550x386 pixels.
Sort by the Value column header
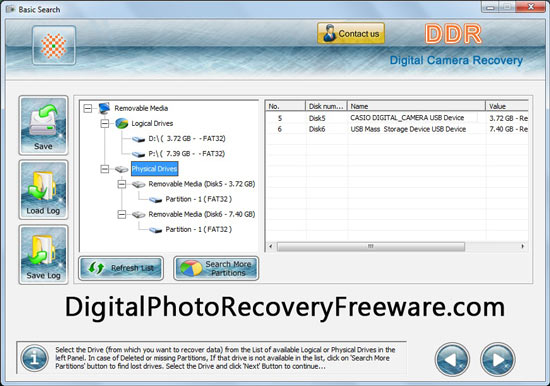point(507,106)
